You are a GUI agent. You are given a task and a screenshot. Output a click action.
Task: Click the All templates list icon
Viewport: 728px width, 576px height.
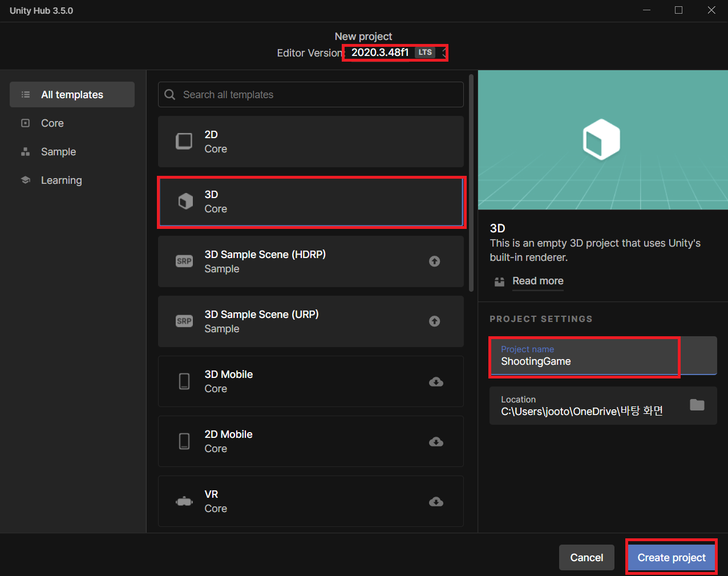click(x=26, y=95)
